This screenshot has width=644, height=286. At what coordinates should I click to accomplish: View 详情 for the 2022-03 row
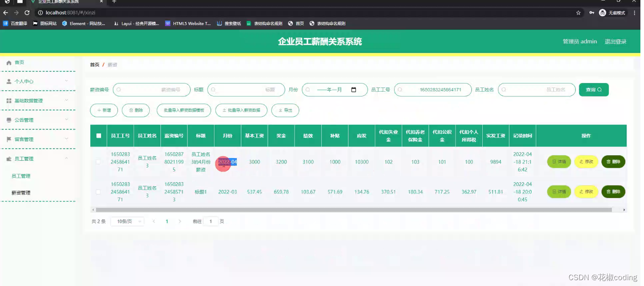click(x=559, y=192)
